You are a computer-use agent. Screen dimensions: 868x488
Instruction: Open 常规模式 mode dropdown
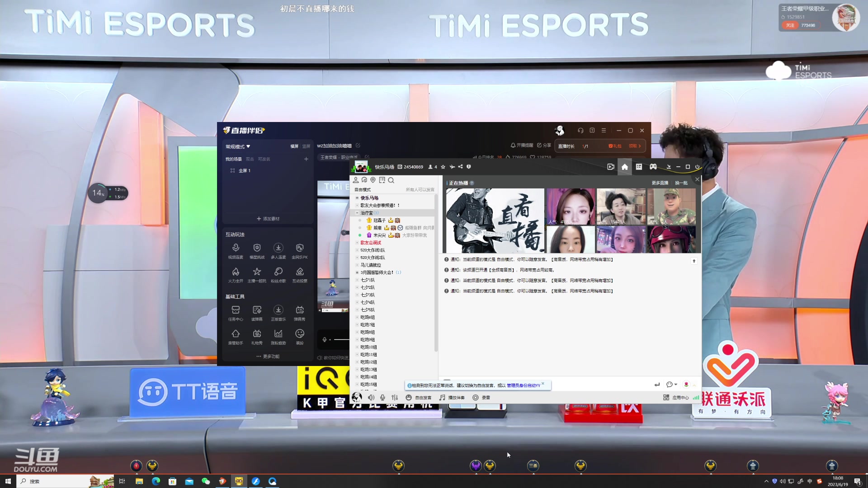[x=238, y=146]
